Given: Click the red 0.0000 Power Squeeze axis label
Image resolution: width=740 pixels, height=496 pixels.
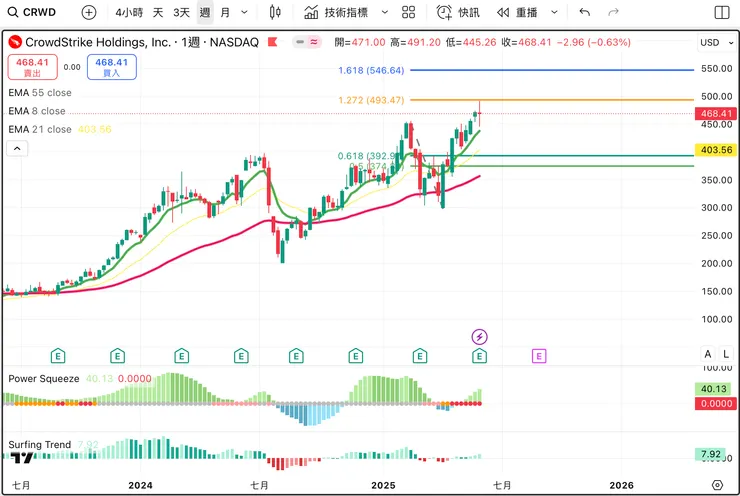Looking at the screenshot, I should [x=716, y=404].
